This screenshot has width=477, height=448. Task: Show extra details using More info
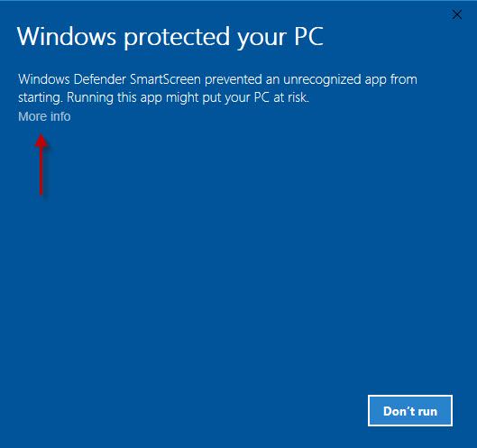point(44,116)
